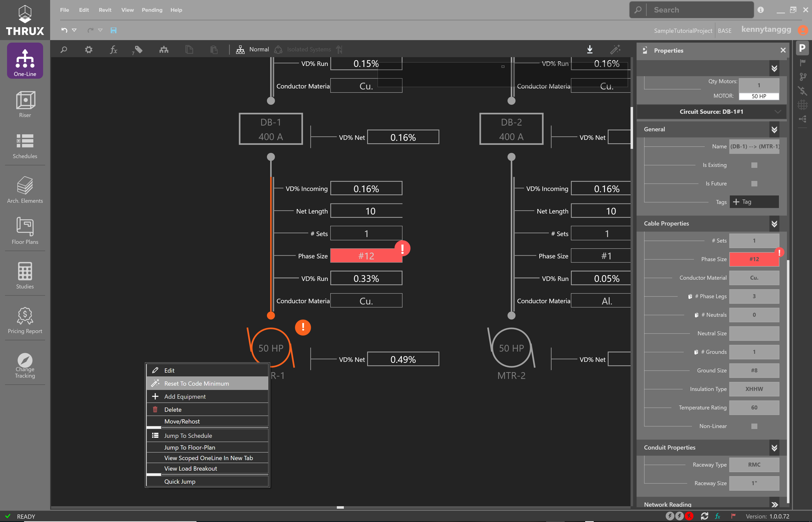Viewport: 812px width, 522px height.
Task: Click the hierarchy tree icon in canvas toolbar
Action: pyautogui.click(x=164, y=49)
